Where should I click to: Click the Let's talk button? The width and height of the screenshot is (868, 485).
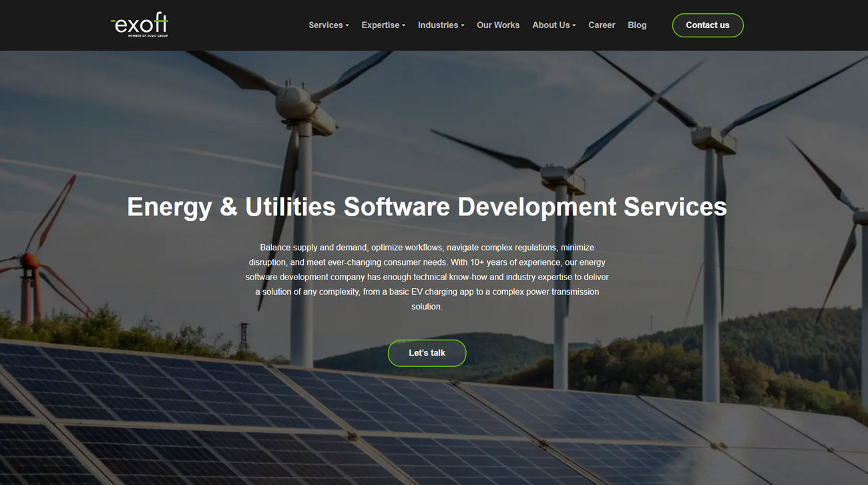point(427,353)
